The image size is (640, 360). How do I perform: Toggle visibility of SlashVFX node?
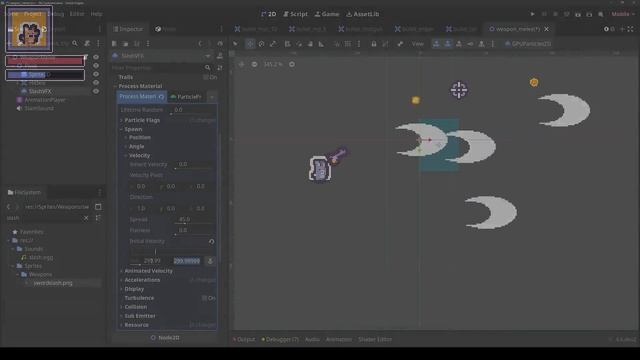click(96, 91)
